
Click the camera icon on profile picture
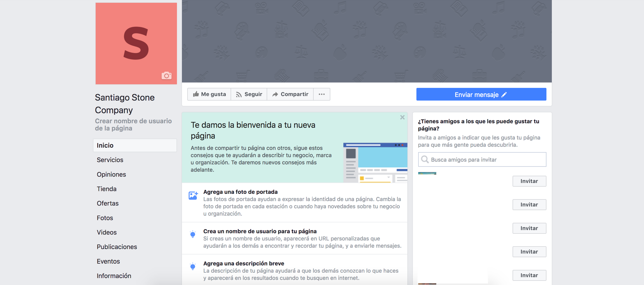(166, 75)
